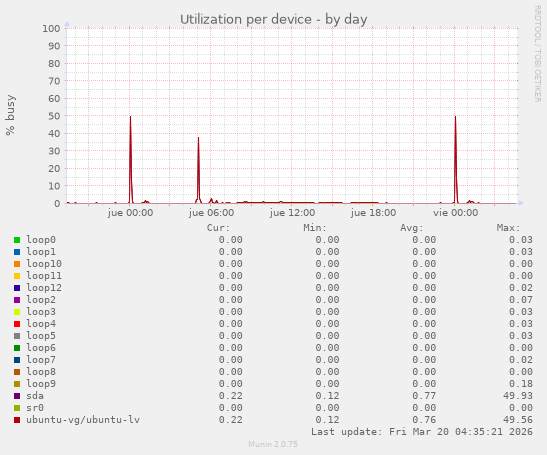Screen dimensions: 547x455
Task: Select the sda legend label
Action: tap(35, 396)
